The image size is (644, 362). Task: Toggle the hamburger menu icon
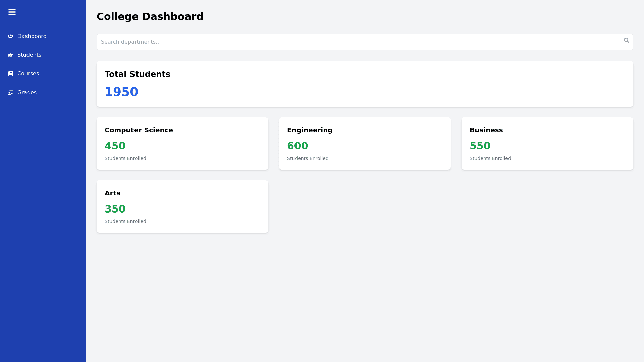click(x=12, y=12)
